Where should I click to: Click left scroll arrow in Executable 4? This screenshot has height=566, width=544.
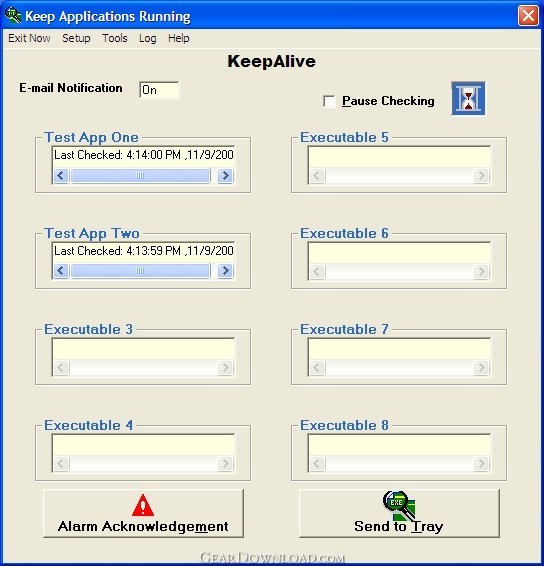61,463
